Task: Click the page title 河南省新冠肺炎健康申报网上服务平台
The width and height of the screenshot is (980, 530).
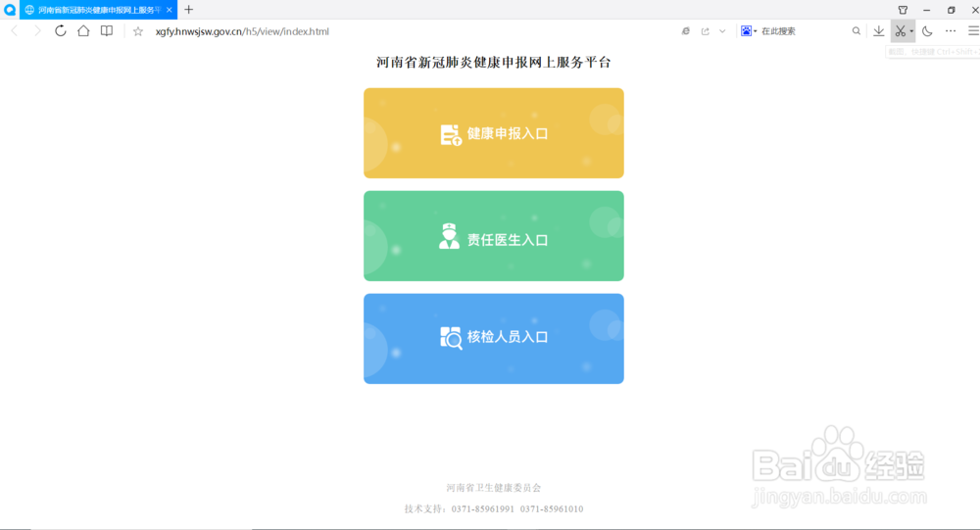Action: click(x=494, y=63)
